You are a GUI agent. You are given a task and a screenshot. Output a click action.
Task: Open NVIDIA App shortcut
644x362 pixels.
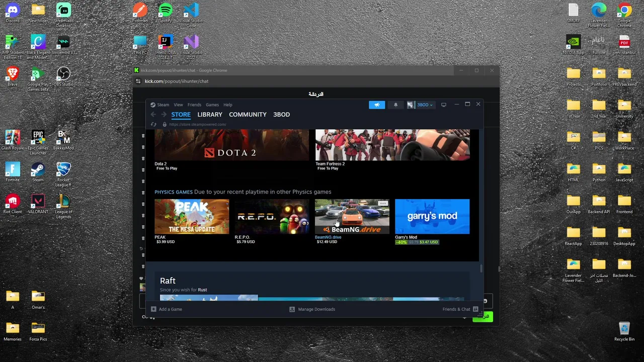point(574,45)
